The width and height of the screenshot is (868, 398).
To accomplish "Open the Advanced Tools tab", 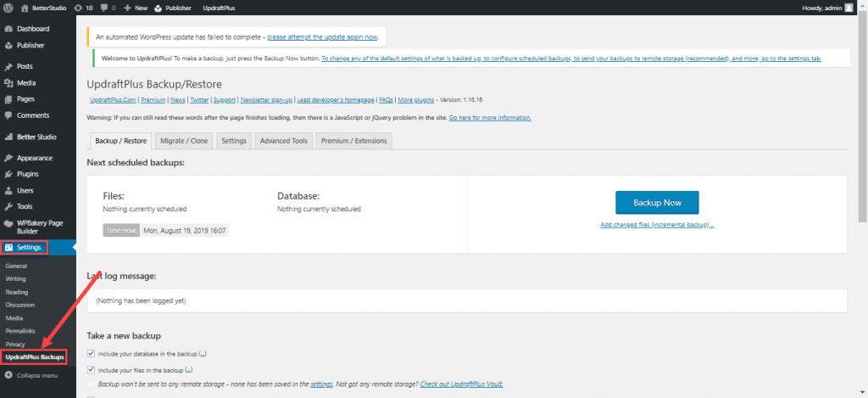I will 283,141.
